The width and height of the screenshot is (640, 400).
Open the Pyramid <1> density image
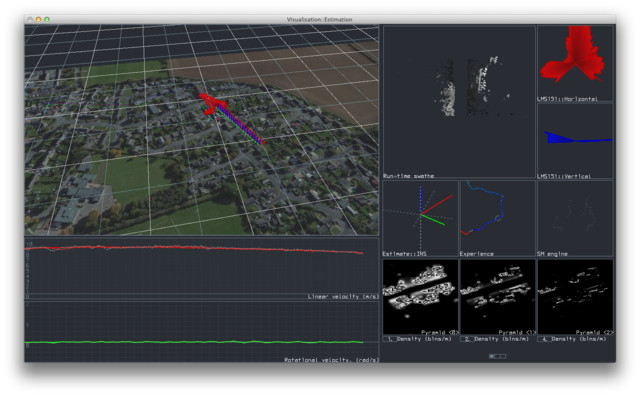pyautogui.click(x=497, y=296)
